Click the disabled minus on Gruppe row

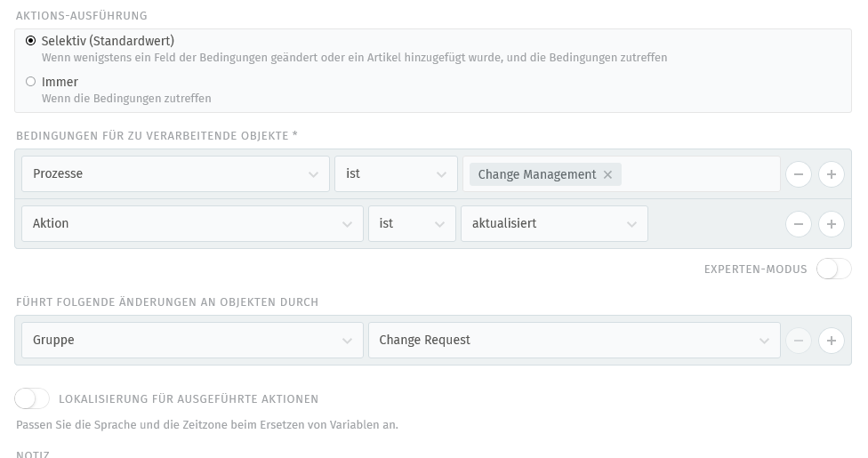[x=799, y=341]
